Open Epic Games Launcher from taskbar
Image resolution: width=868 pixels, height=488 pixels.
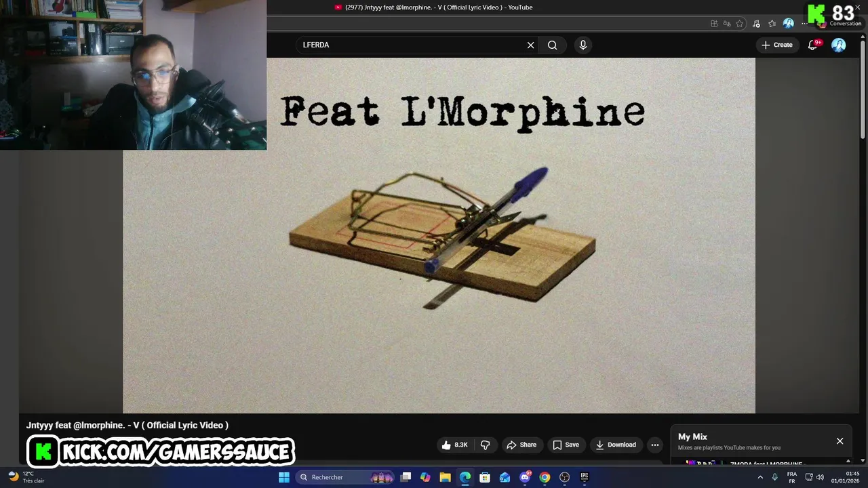coord(585,477)
